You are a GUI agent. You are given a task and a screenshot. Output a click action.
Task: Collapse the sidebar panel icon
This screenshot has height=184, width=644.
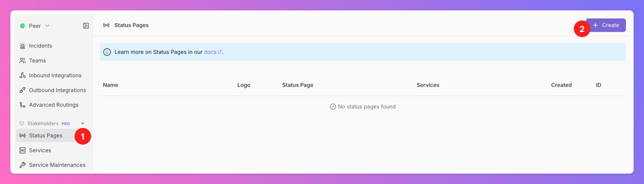point(86,26)
